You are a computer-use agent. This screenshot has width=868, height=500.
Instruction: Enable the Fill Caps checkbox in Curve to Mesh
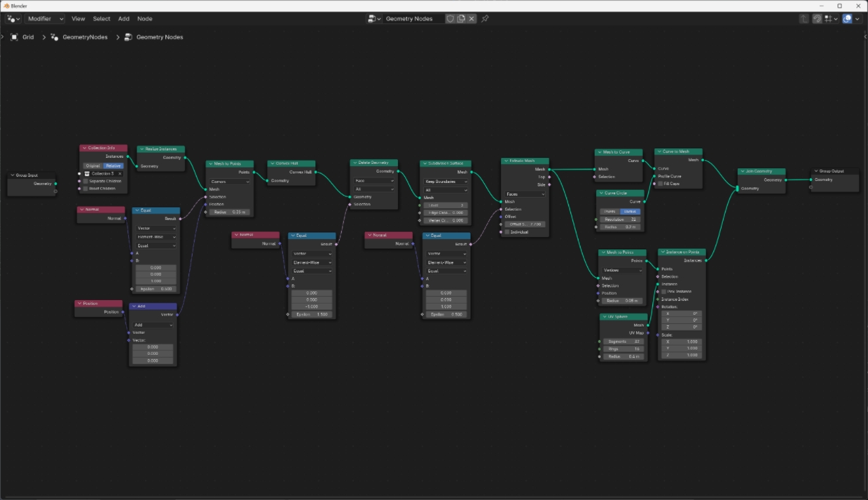tap(660, 184)
